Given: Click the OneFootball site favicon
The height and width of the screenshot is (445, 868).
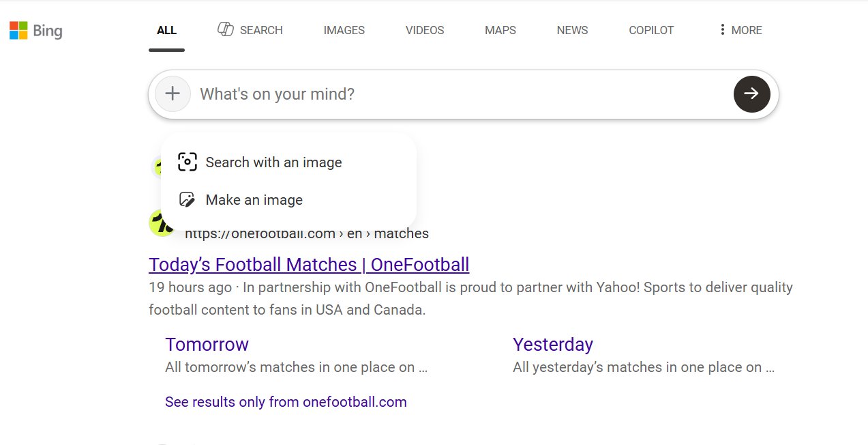Looking at the screenshot, I should point(162,222).
